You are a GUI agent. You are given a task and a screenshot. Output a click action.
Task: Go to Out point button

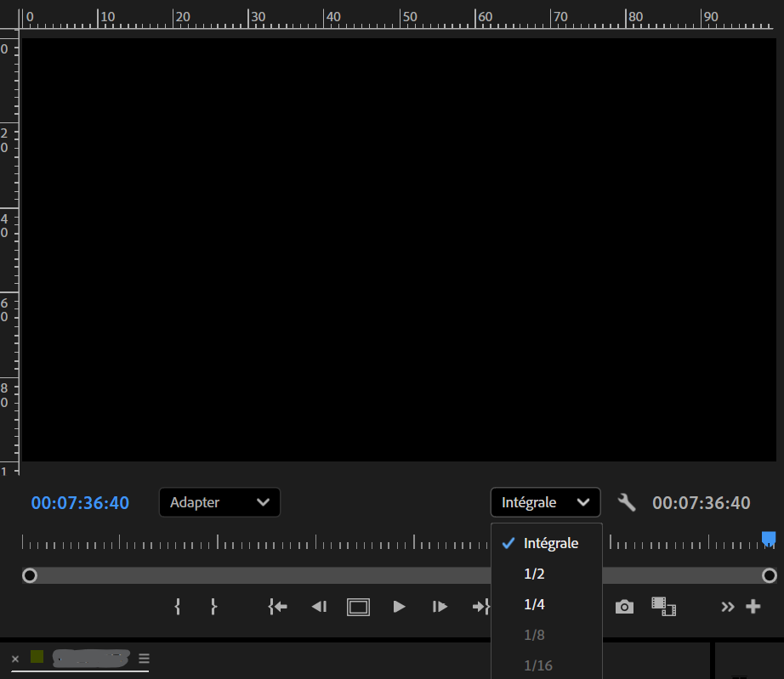pyautogui.click(x=481, y=607)
